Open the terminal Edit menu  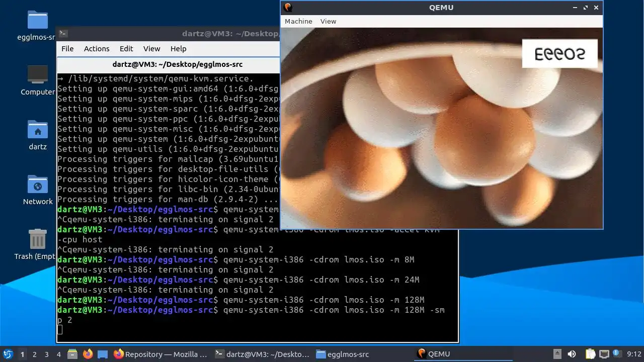point(126,49)
